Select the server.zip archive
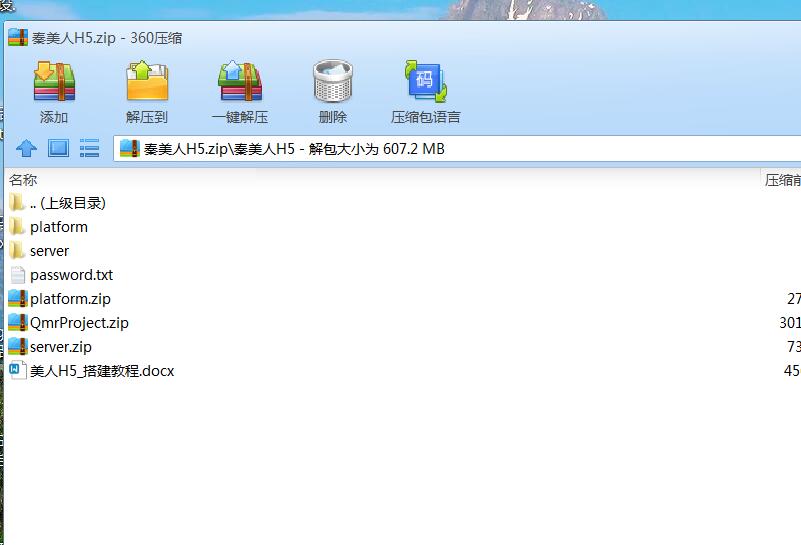Screen dimensions: 801x545 60,347
